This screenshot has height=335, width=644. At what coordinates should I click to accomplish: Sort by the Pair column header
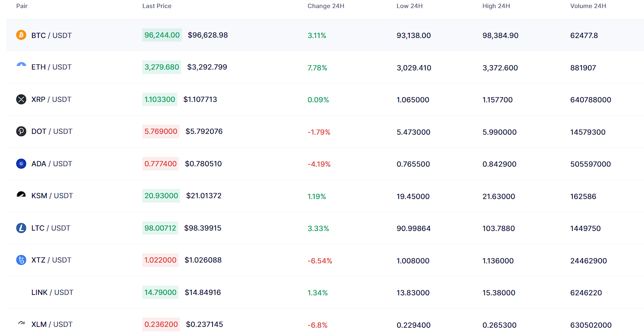(22, 6)
